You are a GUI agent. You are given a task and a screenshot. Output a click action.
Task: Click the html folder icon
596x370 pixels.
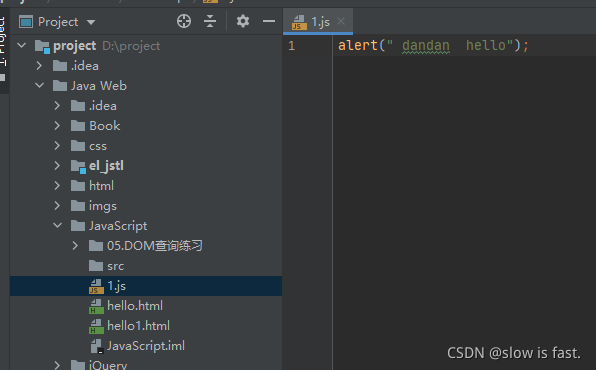(x=78, y=186)
